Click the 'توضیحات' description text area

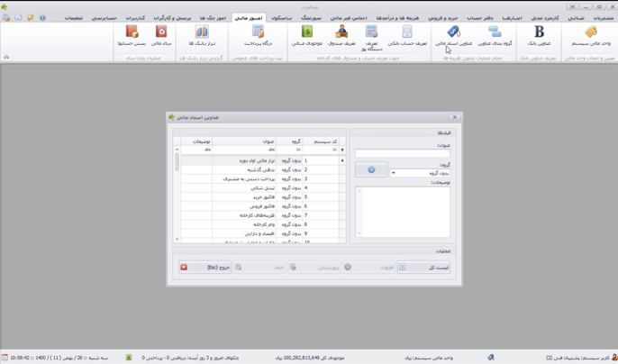click(x=403, y=212)
